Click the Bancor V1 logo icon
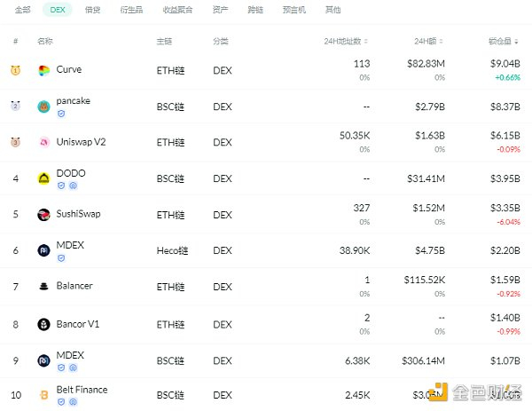Image resolution: width=532 pixels, height=411 pixels. [43, 325]
